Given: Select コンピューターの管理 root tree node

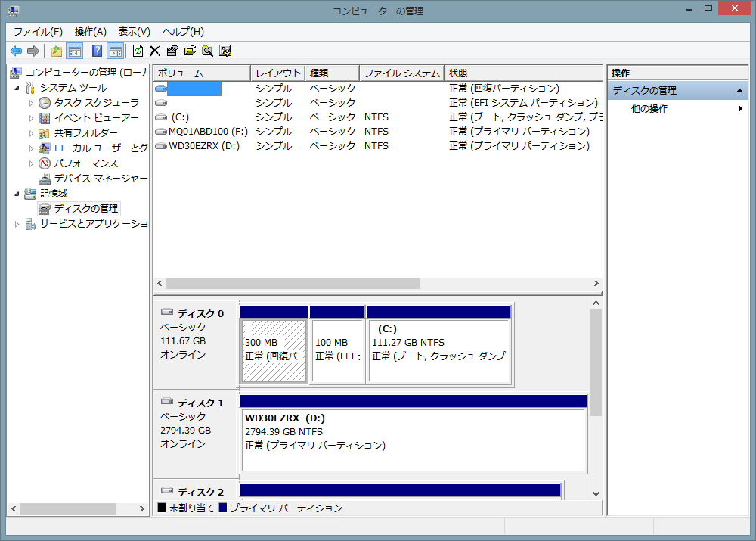Looking at the screenshot, I should (x=87, y=73).
